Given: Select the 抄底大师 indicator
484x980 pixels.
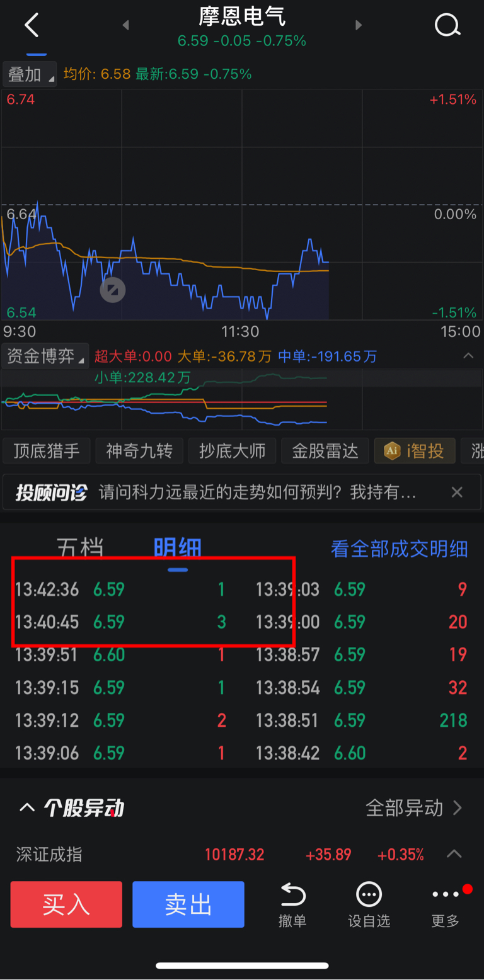Looking at the screenshot, I should pos(232,451).
